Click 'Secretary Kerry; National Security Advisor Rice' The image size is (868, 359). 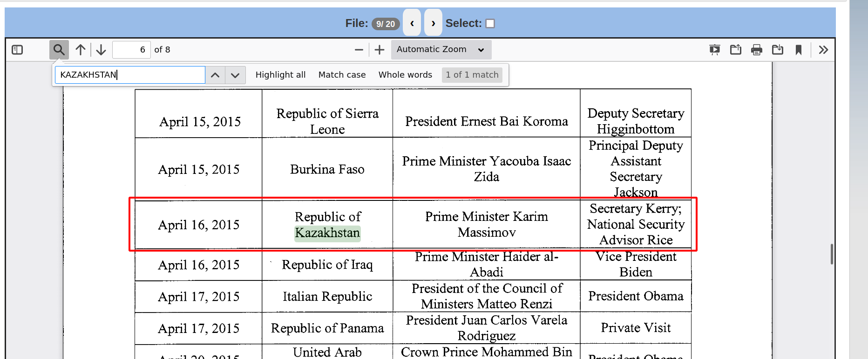[636, 225]
